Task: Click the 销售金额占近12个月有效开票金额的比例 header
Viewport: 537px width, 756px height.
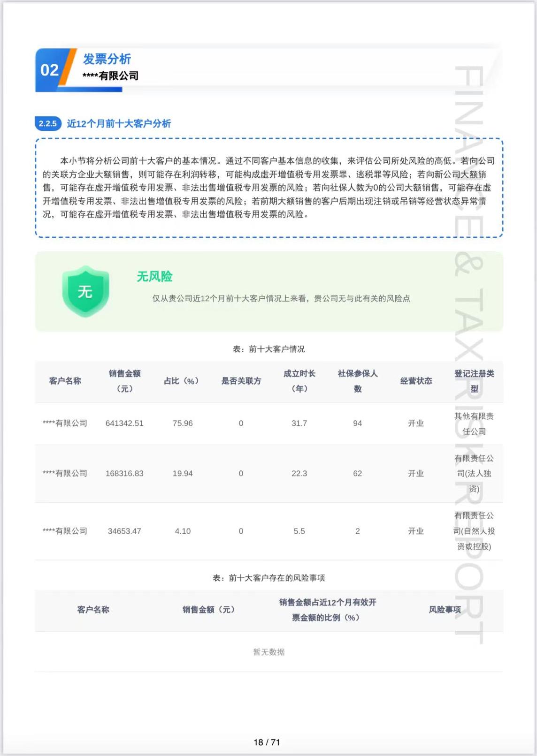Action: click(327, 610)
